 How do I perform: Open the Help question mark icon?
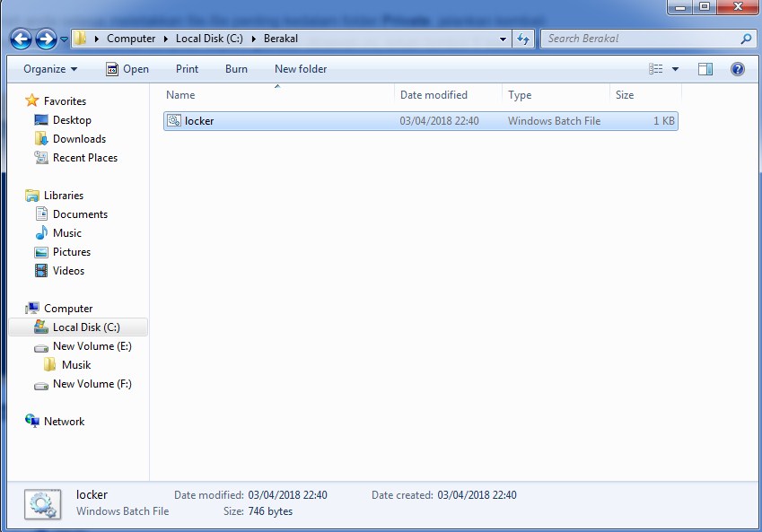(737, 69)
